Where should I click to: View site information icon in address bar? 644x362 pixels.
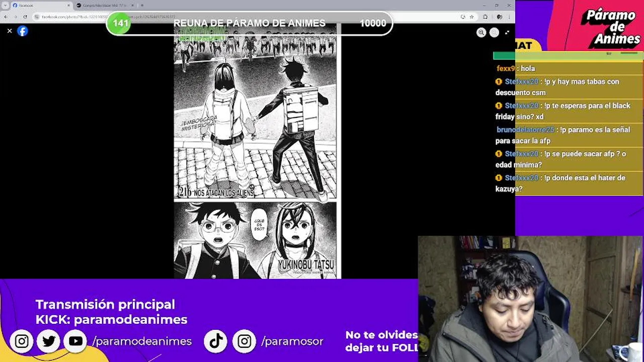37,17
